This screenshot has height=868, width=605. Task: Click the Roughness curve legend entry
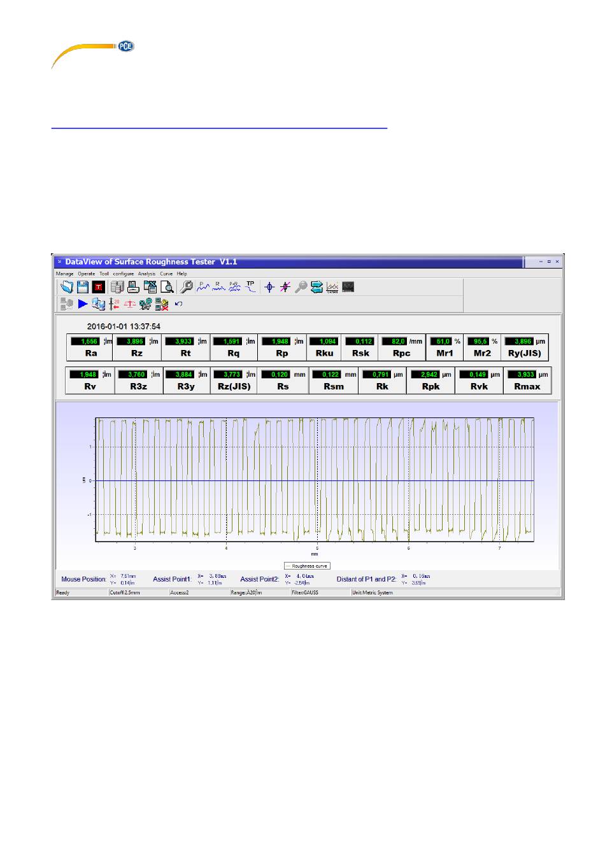click(x=307, y=566)
